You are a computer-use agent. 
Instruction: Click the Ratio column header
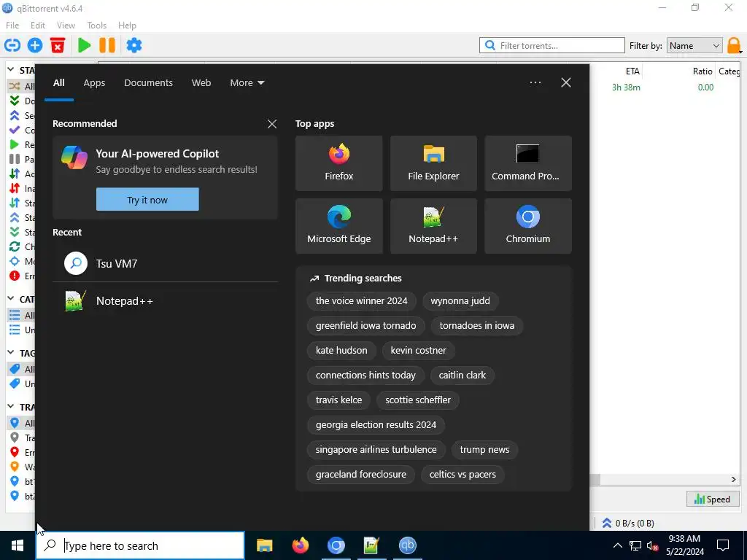click(x=703, y=71)
